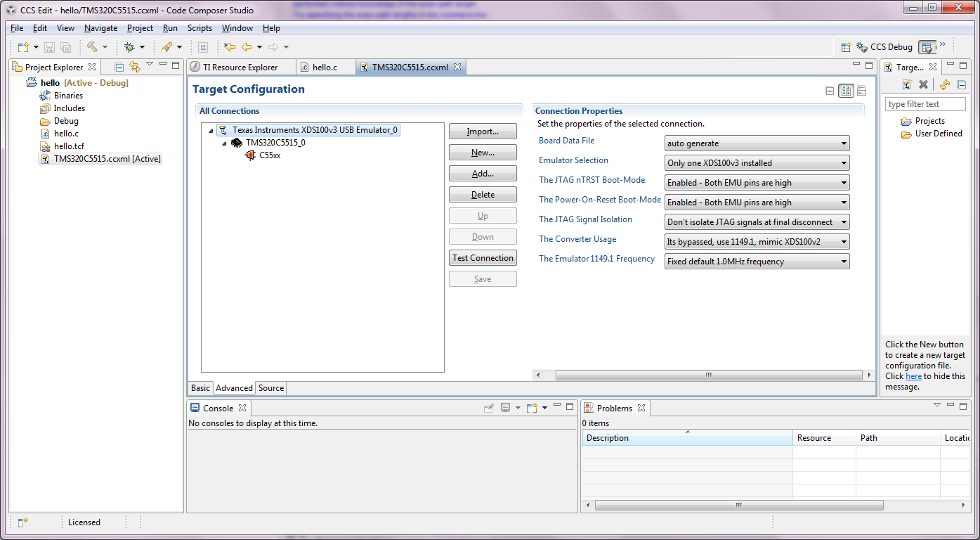Click the 'here' link to hide message
This screenshot has width=980, height=540.
tap(913, 376)
